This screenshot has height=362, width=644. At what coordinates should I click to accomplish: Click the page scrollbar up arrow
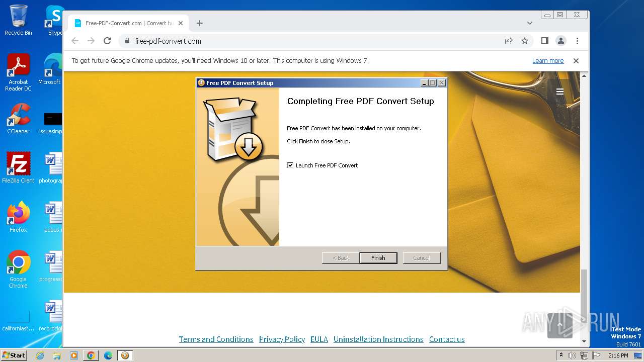584,75
